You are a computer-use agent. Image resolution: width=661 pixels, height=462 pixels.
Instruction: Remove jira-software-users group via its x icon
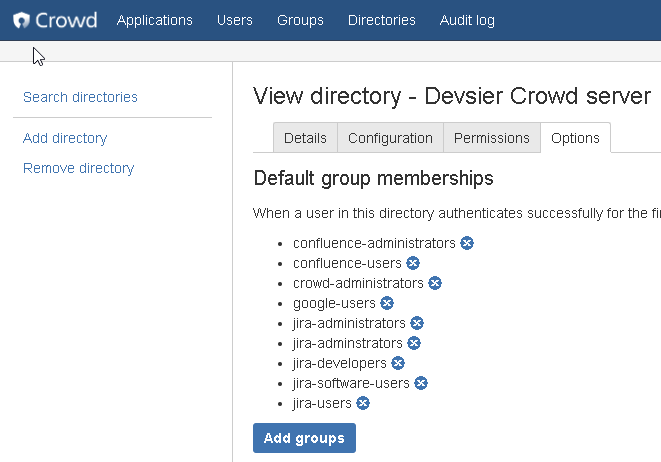point(421,383)
